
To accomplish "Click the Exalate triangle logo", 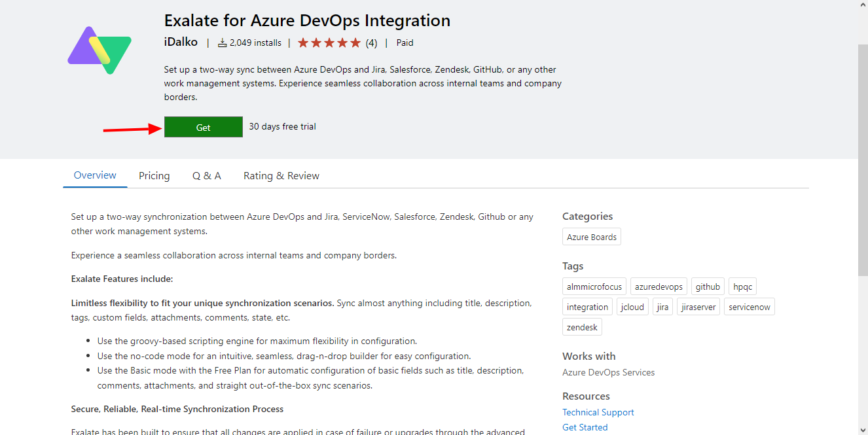I will coord(99,50).
